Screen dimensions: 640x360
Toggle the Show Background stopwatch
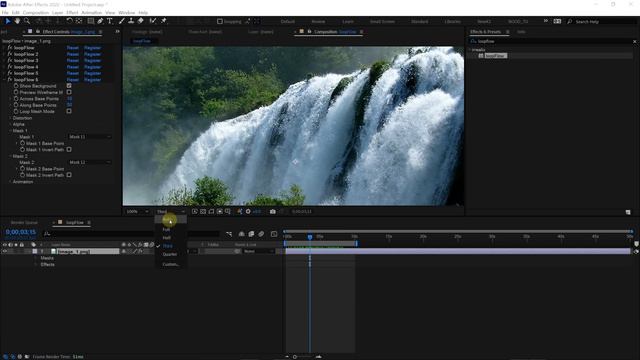16,86
